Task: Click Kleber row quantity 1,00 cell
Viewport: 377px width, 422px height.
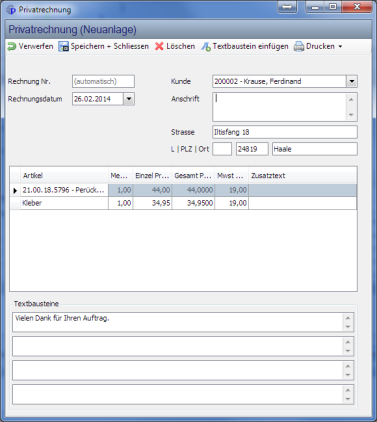Action: point(121,203)
